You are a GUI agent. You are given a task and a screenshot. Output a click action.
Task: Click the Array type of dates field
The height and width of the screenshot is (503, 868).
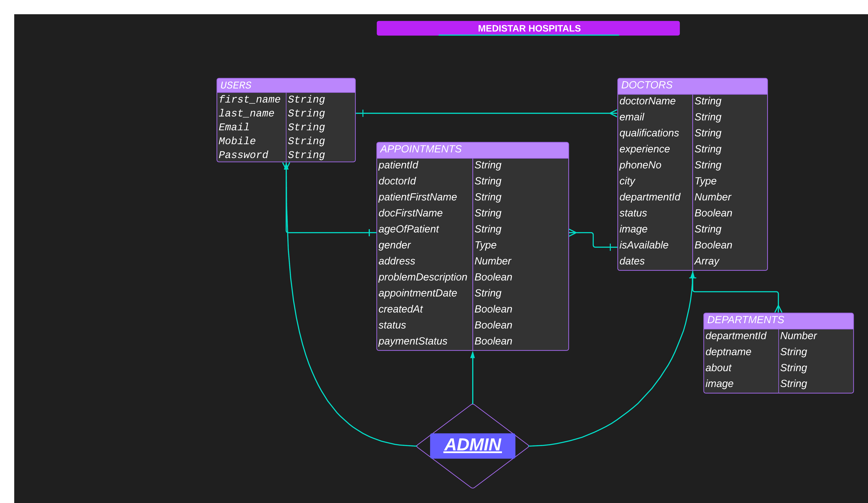click(706, 261)
